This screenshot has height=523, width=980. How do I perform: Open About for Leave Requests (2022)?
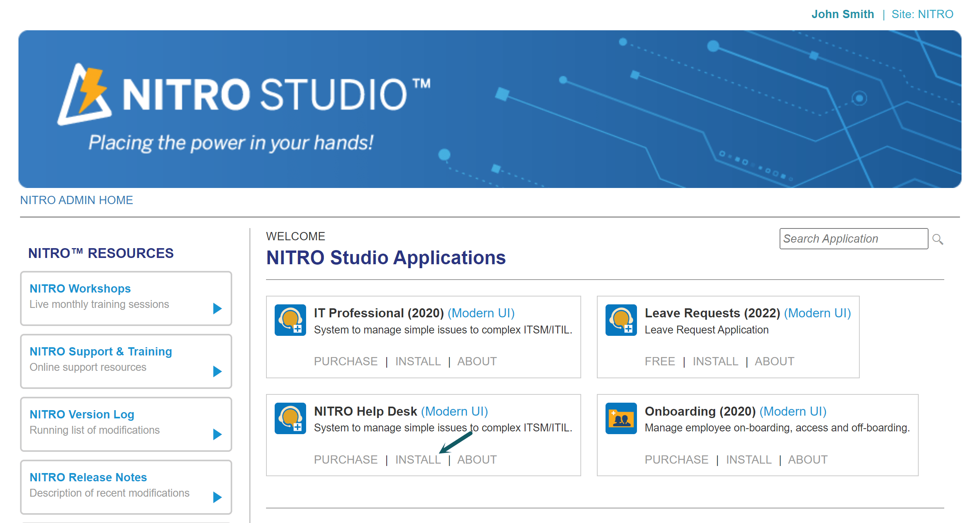tap(774, 361)
